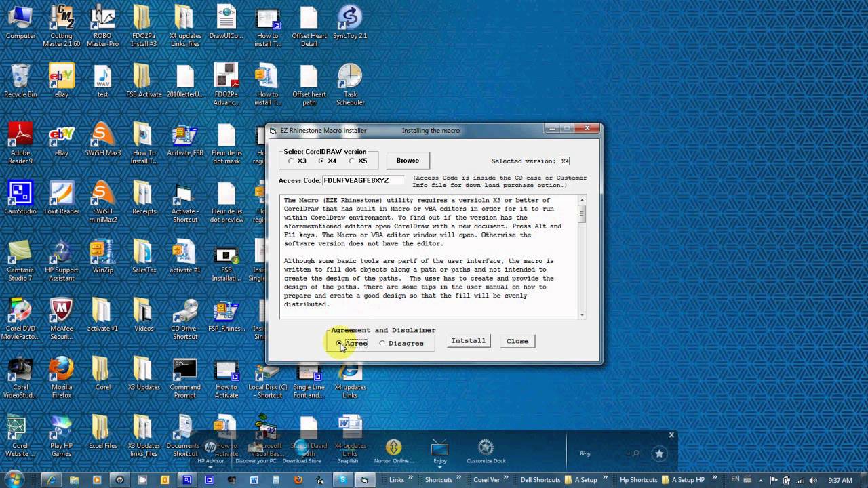Open the Command Prompt shortcut

pyautogui.click(x=185, y=378)
